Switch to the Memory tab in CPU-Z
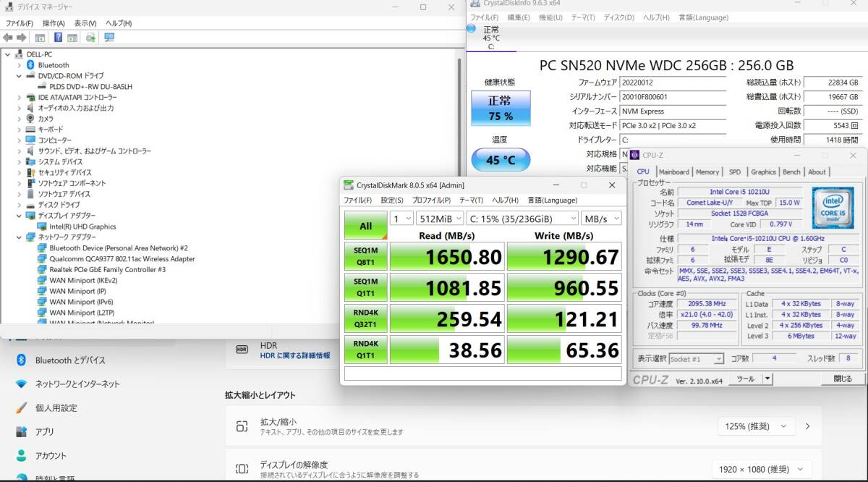 click(x=707, y=172)
